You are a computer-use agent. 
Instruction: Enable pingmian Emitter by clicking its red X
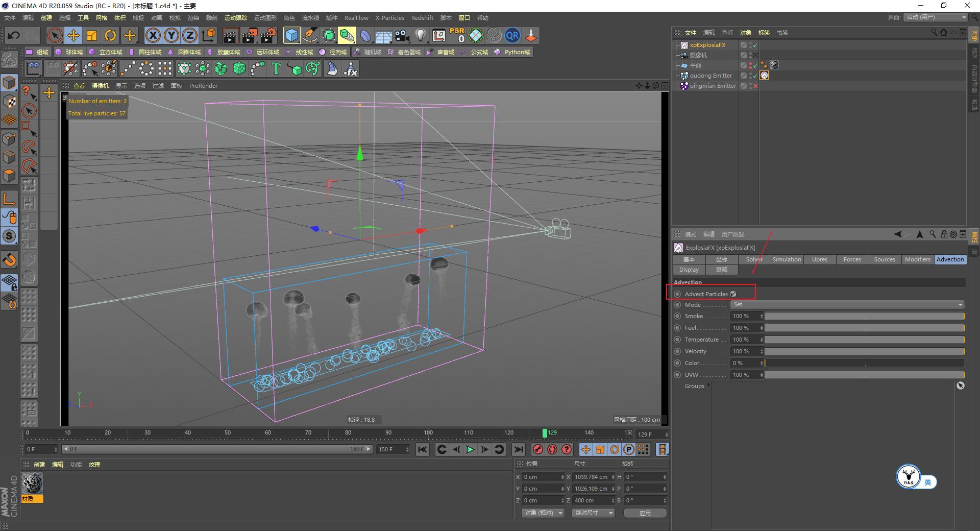[x=754, y=86]
